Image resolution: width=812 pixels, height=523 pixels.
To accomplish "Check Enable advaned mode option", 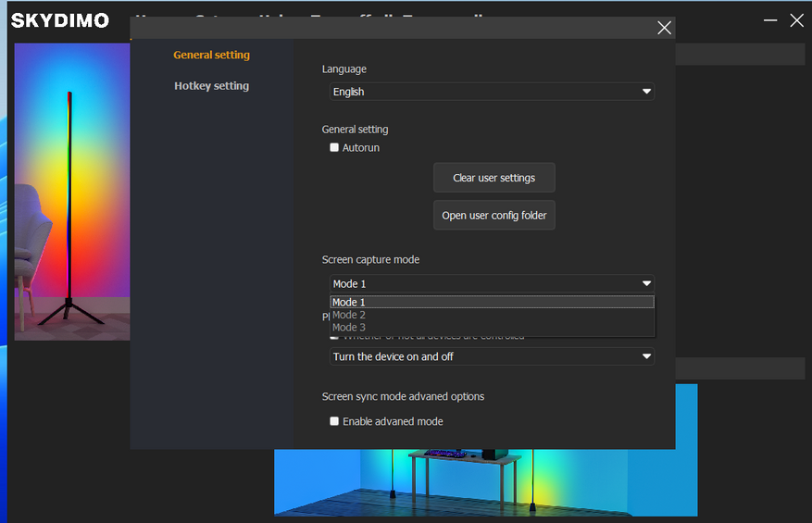I will [334, 421].
